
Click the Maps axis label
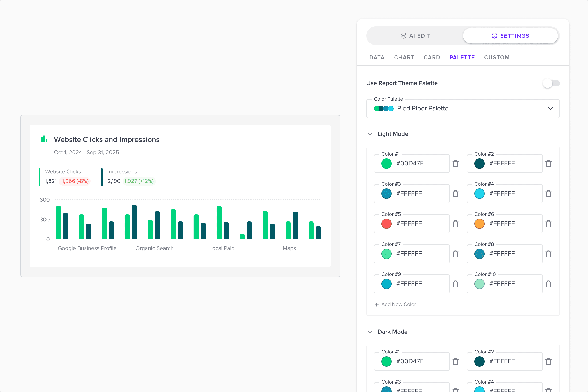tap(289, 248)
